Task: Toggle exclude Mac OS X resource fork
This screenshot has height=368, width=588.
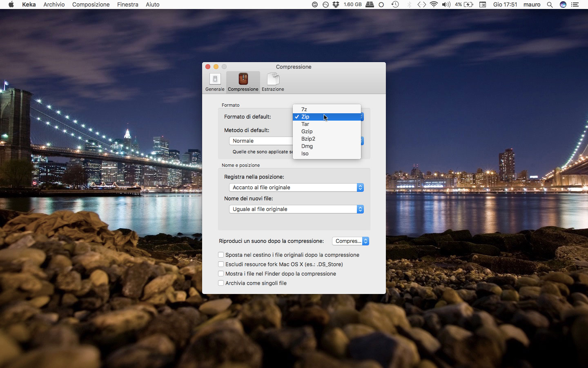Action: pos(221,264)
